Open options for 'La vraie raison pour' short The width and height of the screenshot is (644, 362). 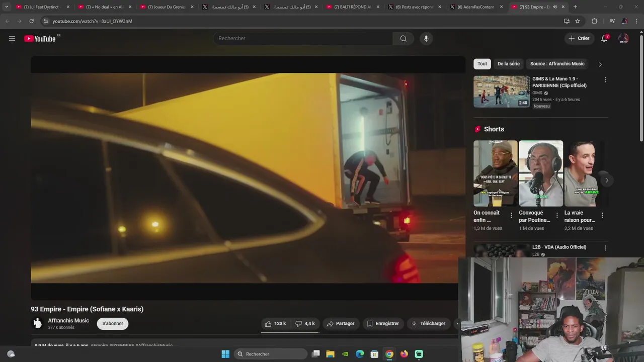click(602, 215)
